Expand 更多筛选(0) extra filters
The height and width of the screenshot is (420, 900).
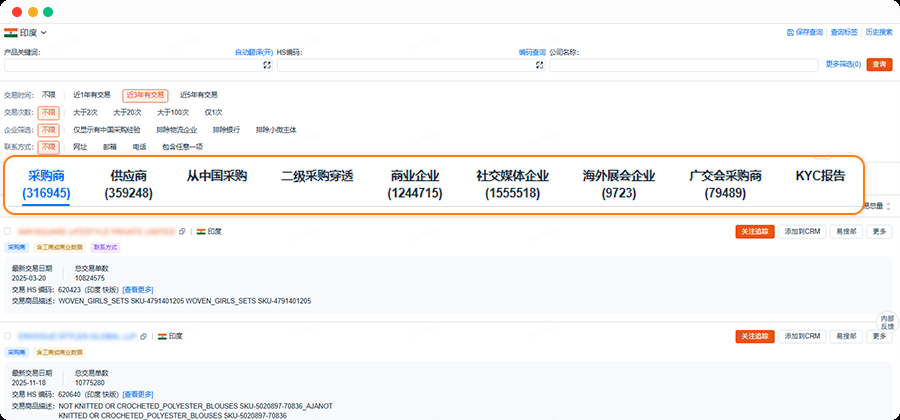point(843,64)
